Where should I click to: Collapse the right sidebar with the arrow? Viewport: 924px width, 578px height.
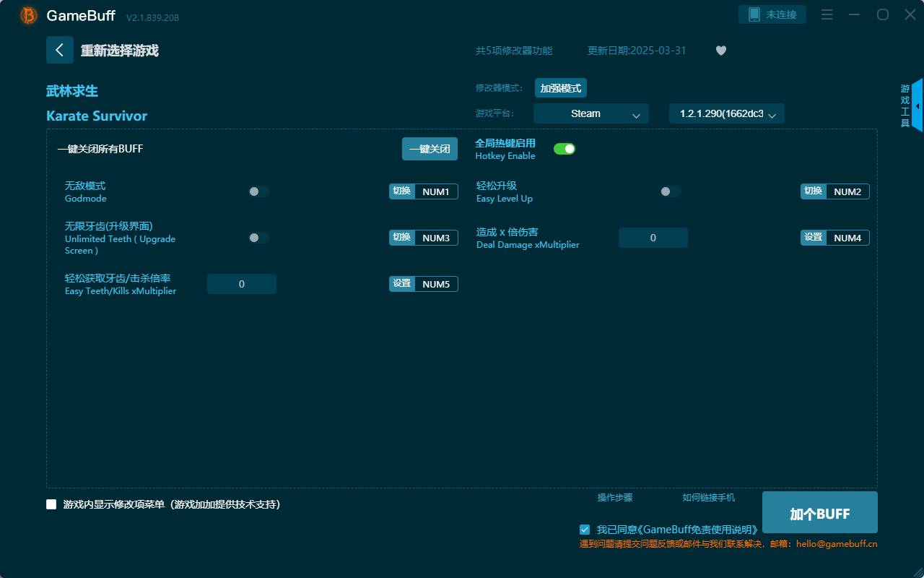click(x=918, y=105)
